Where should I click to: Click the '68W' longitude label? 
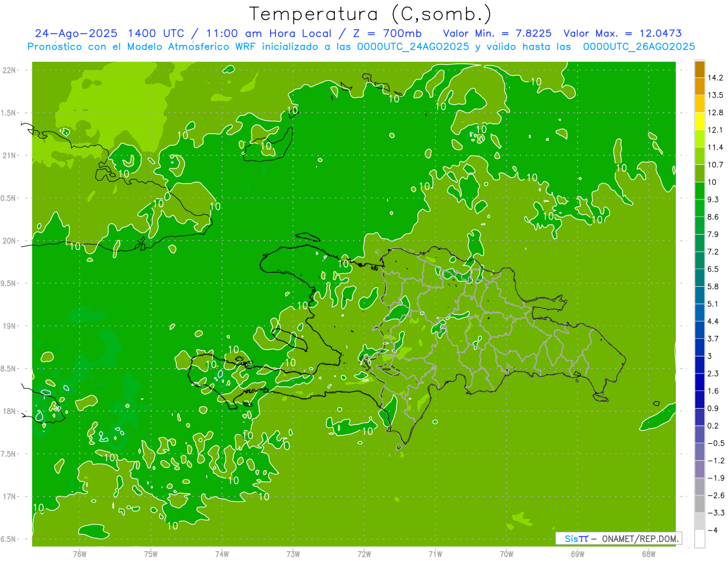pyautogui.click(x=649, y=554)
